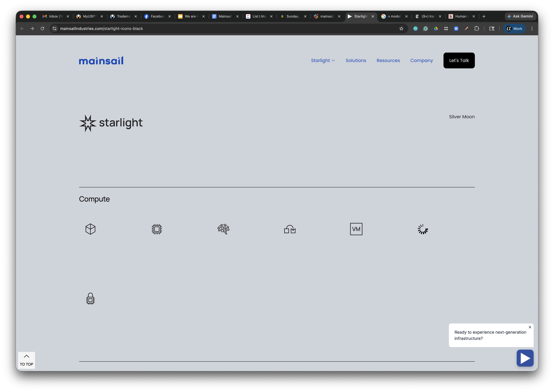Close the Starlight browser tab

point(373,16)
